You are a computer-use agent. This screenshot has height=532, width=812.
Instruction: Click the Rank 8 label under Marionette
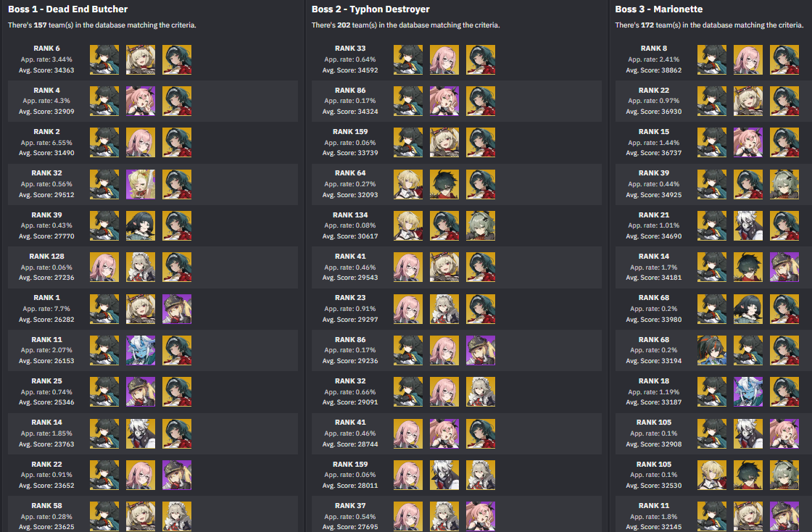[653, 48]
